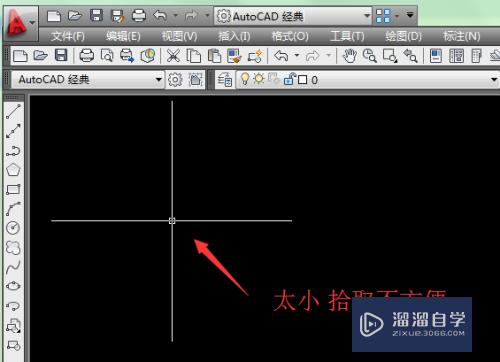Viewport: 500px width, 362px height.
Task: Select the Zoom Realtime tool
Action: tap(370, 56)
